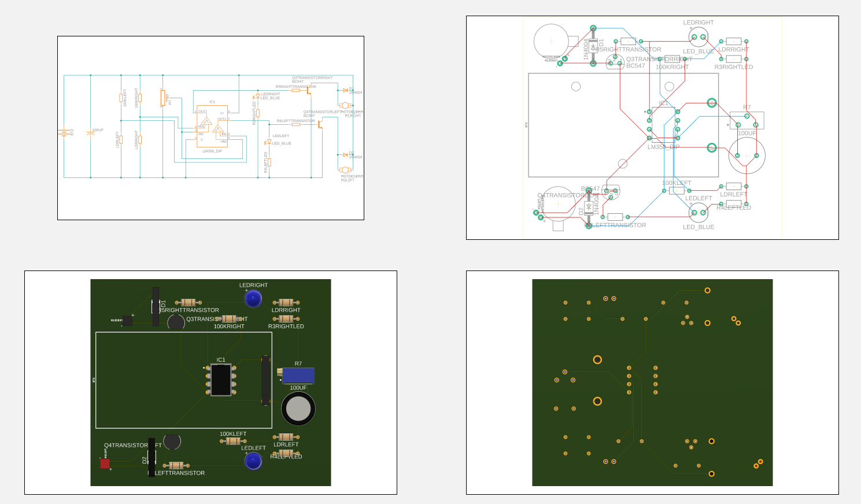Screen dimensions: 861x504
Task: Select the LM358_DIP op-amp symbol in schematic
Action: point(213,126)
